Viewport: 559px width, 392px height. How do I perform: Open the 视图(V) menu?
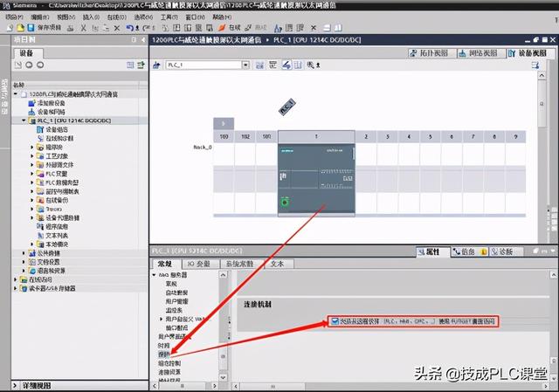point(66,17)
